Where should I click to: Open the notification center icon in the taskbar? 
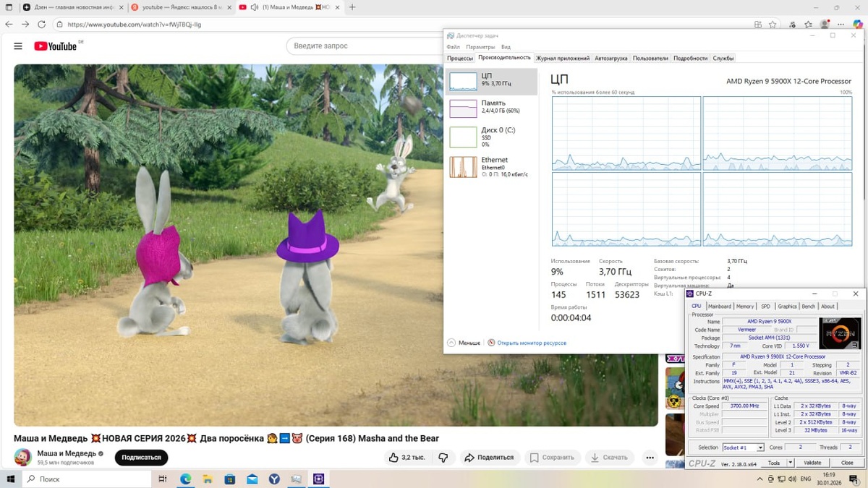[x=856, y=479]
